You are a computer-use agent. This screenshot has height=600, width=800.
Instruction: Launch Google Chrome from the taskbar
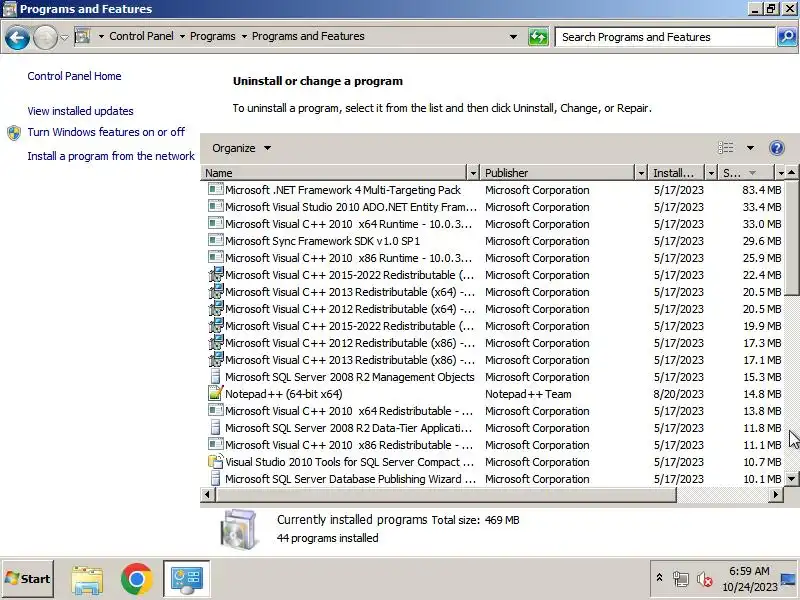click(136, 579)
